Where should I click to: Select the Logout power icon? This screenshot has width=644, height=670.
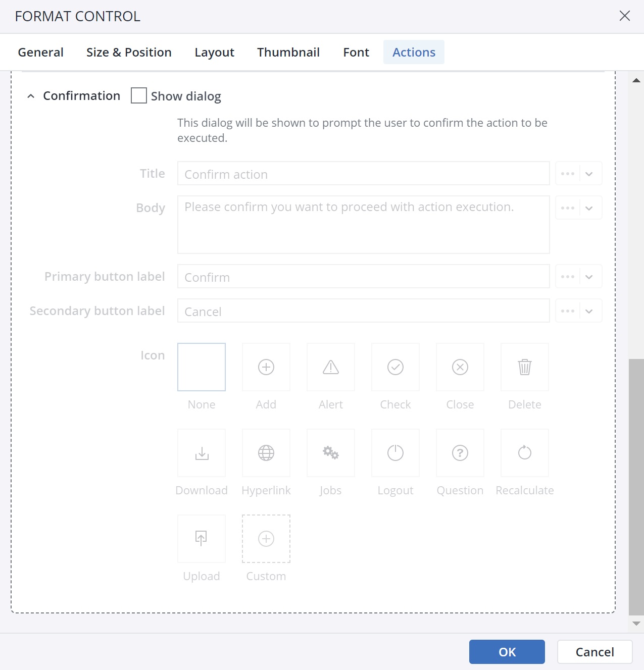[395, 453]
